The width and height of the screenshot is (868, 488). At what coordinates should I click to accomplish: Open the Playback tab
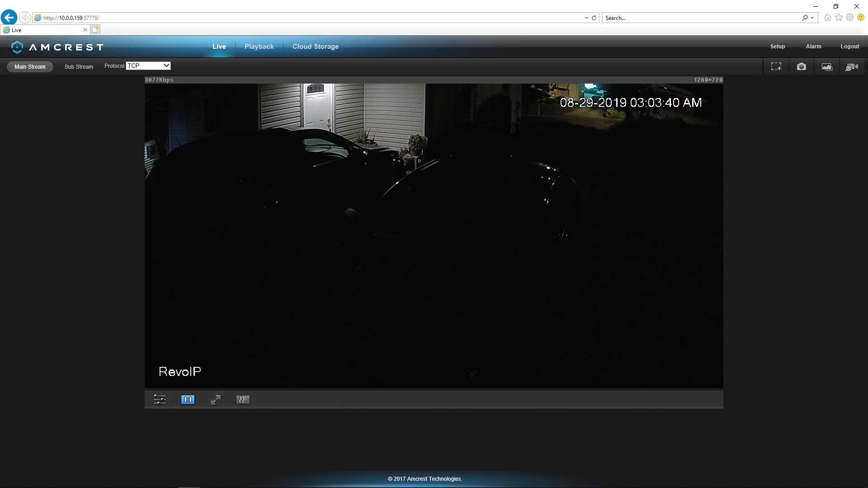[259, 47]
